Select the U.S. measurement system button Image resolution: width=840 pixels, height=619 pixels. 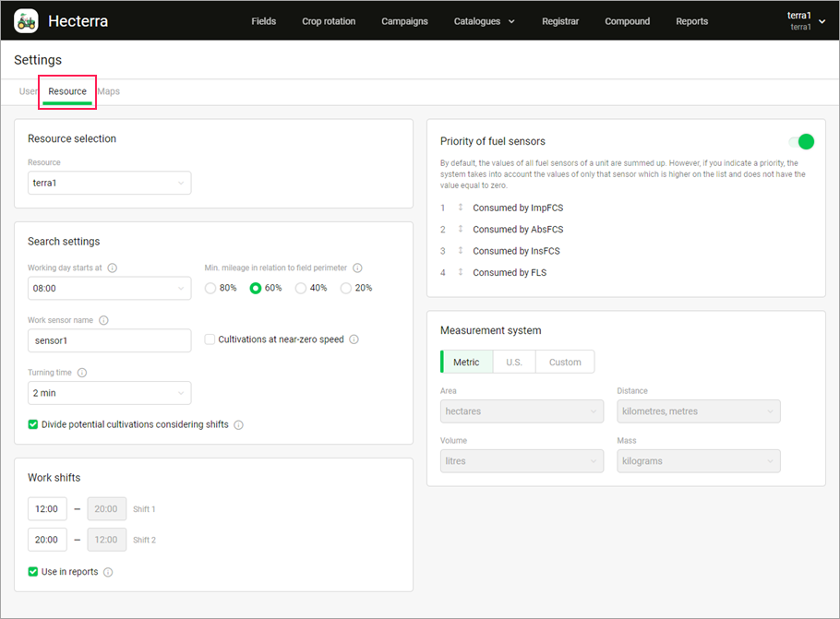coord(514,362)
